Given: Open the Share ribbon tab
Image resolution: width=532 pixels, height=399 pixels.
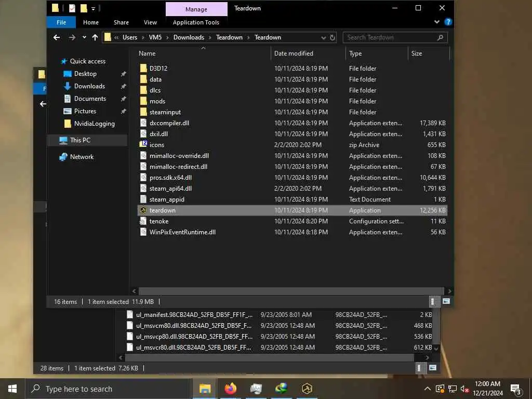Looking at the screenshot, I should (x=121, y=22).
